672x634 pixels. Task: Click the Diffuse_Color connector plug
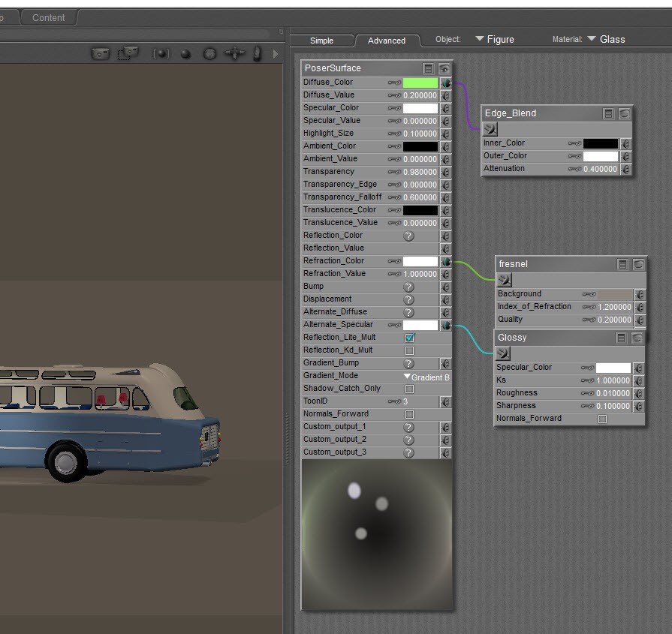446,83
